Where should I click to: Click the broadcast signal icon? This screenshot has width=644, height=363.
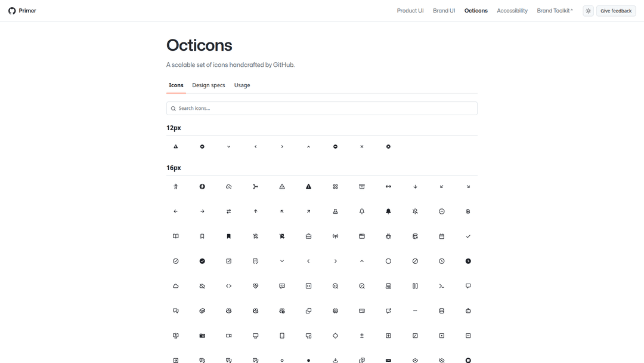pyautogui.click(x=335, y=236)
